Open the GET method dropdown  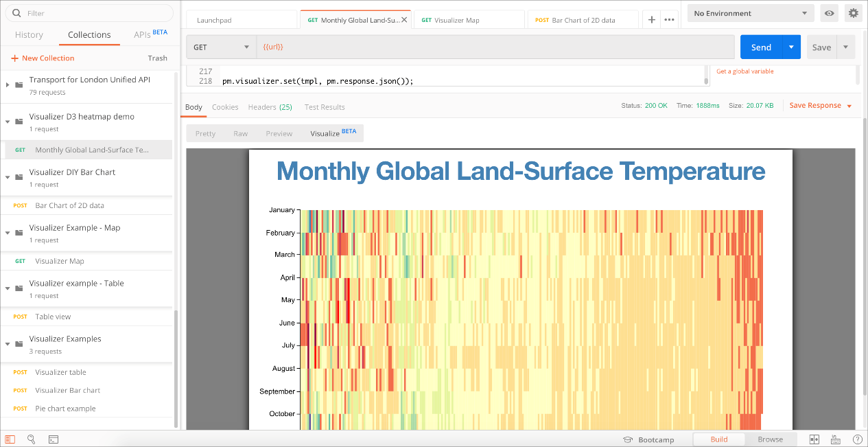(221, 47)
